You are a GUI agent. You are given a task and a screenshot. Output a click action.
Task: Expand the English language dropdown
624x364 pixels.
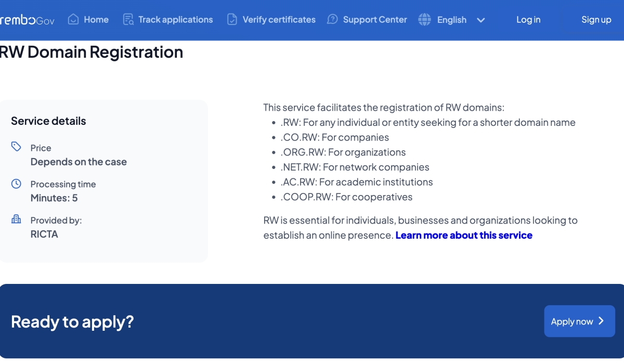[451, 20]
